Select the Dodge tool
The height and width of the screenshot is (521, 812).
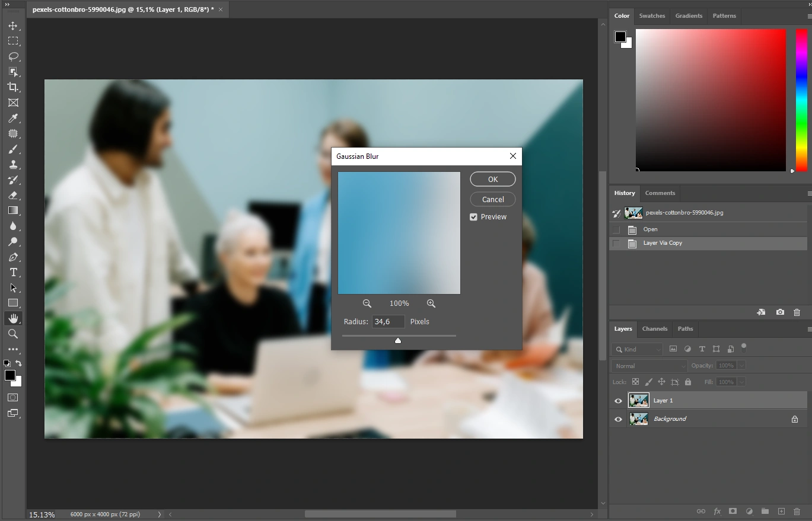[13, 241]
